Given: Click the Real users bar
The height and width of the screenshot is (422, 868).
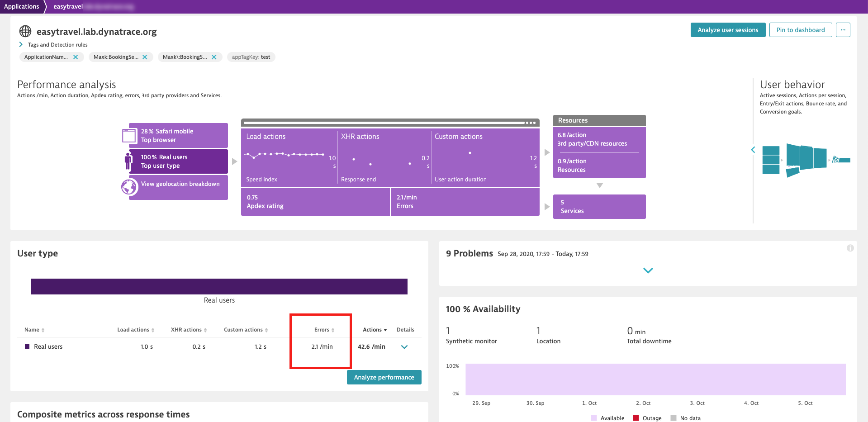Looking at the screenshot, I should [219, 286].
